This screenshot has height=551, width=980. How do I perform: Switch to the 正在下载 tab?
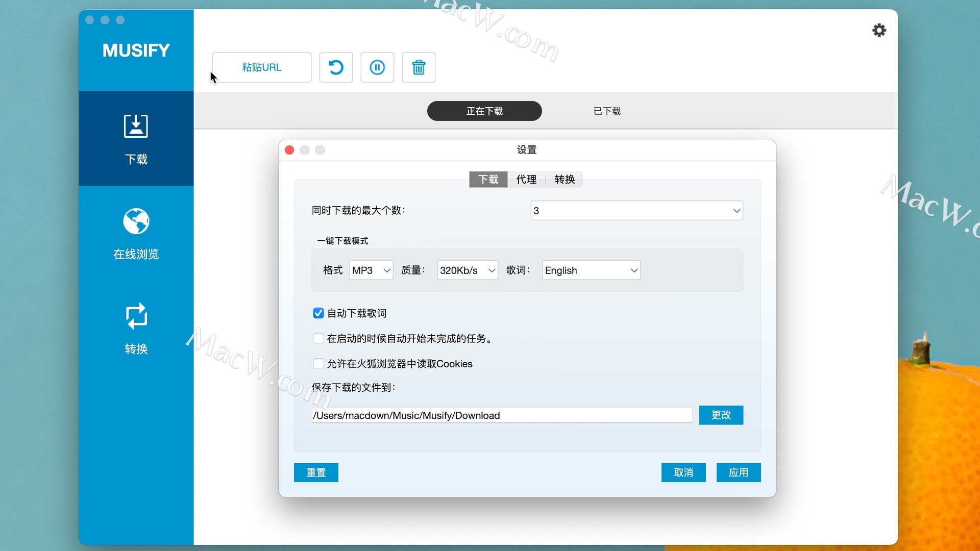click(484, 111)
